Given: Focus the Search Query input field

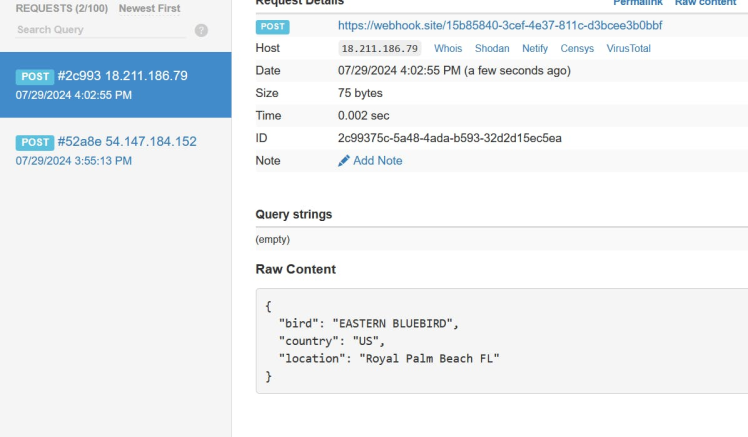Looking at the screenshot, I should point(100,31).
